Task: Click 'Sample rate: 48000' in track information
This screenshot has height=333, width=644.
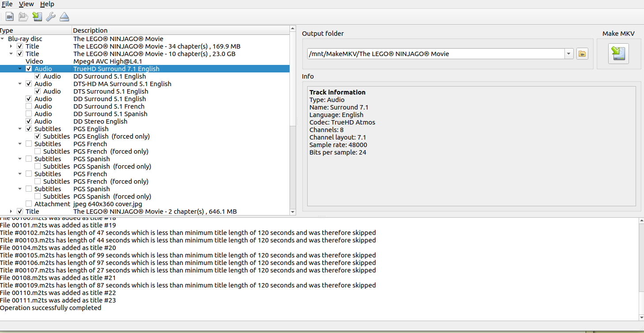Action: click(x=338, y=145)
